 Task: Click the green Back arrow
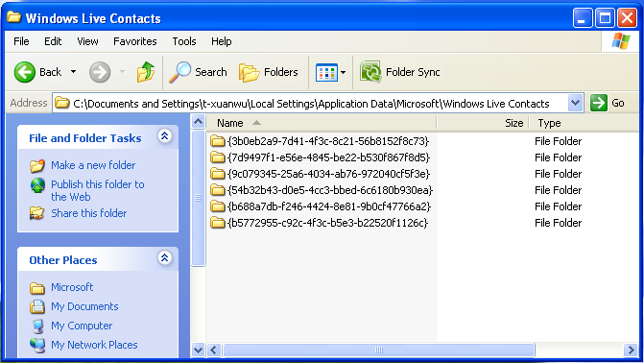(25, 72)
